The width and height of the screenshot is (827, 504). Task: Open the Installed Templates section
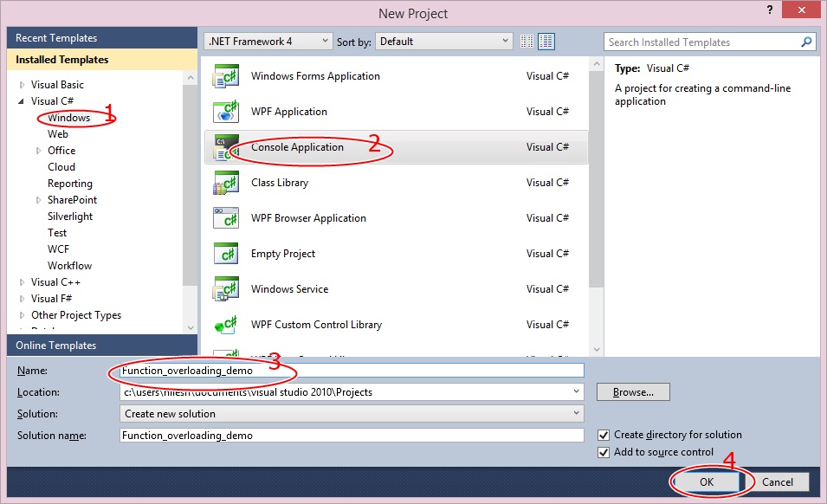(x=102, y=60)
